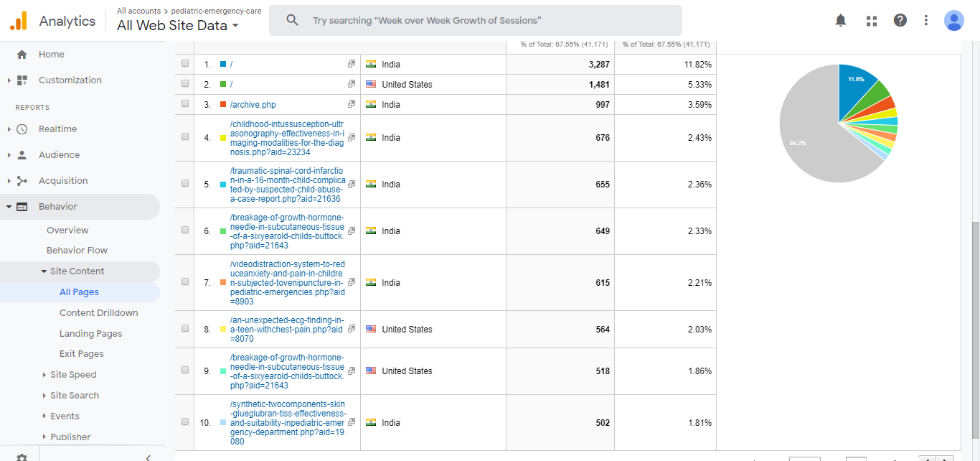Open the Admin settings gear icon
Screen dimensions: 980x461
point(22,457)
